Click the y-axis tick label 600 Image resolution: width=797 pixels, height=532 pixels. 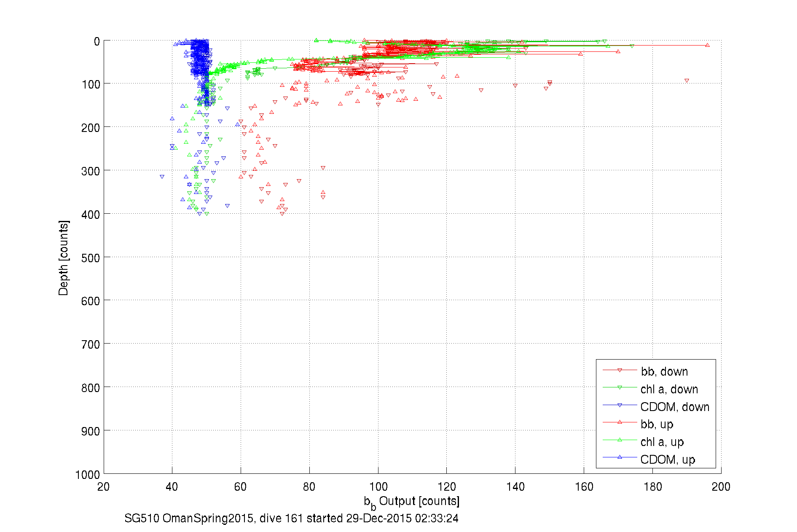[x=90, y=301]
